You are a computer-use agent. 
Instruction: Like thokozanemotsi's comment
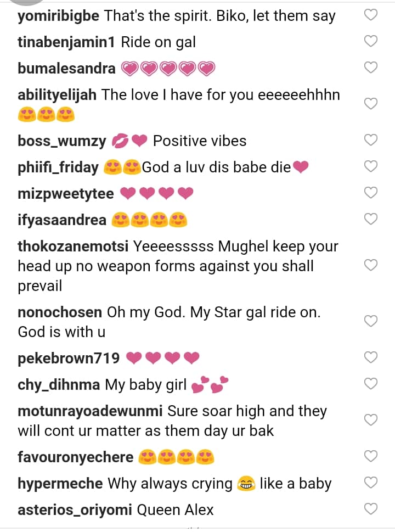(371, 266)
